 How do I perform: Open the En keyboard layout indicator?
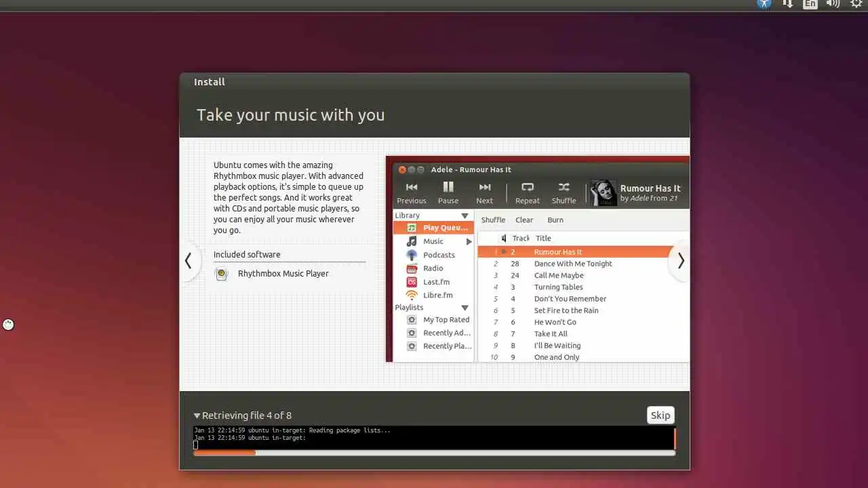pos(810,3)
